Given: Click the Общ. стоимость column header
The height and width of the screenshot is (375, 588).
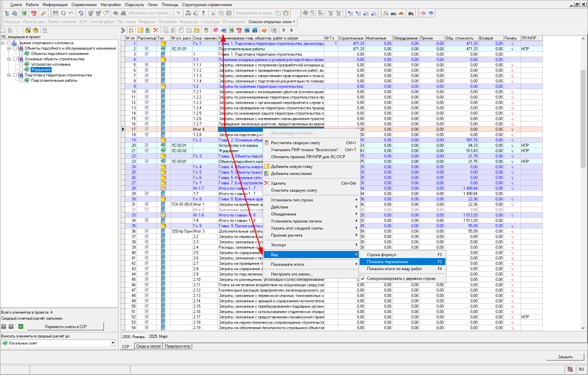Looking at the screenshot, I should (461, 38).
